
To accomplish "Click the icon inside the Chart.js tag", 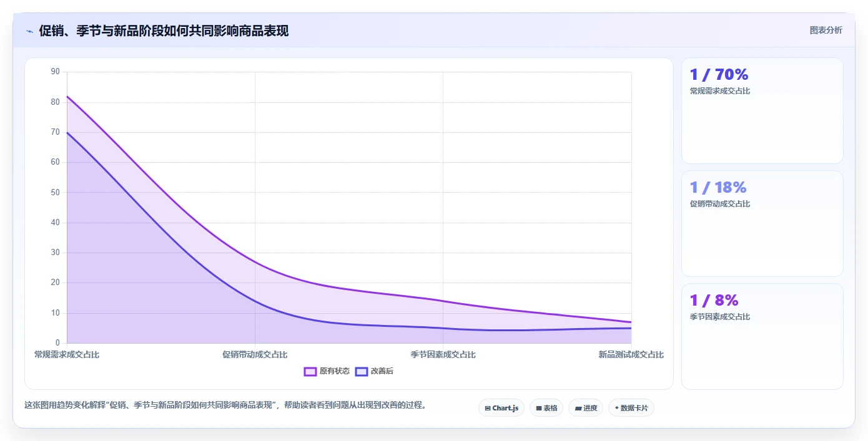I will pos(488,408).
